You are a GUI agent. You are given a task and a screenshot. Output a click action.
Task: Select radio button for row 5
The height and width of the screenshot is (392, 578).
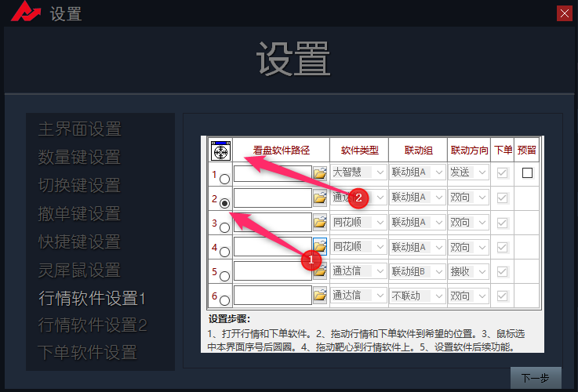point(224,276)
